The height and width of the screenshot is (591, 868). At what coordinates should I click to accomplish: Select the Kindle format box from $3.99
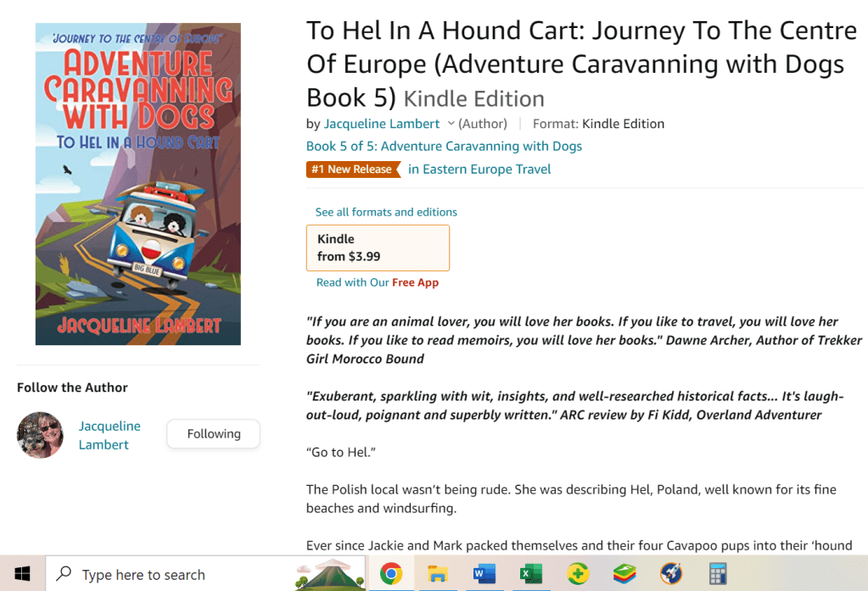click(378, 248)
